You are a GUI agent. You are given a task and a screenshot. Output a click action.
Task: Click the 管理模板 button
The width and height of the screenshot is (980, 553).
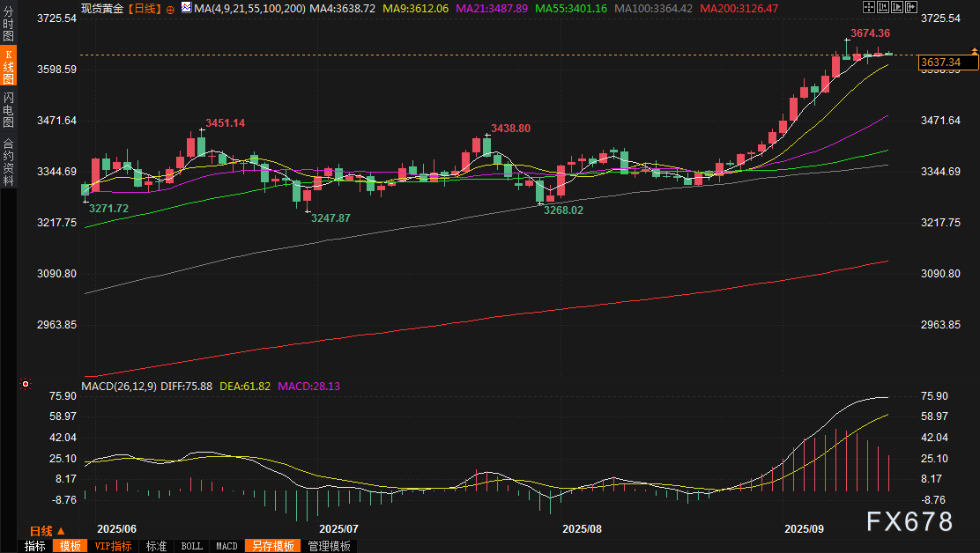tap(329, 546)
